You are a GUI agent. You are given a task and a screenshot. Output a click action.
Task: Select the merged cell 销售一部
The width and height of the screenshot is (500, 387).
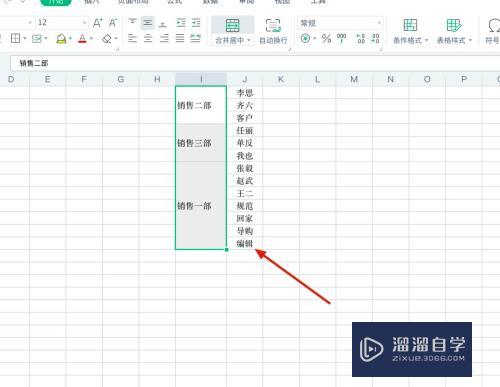click(x=201, y=206)
